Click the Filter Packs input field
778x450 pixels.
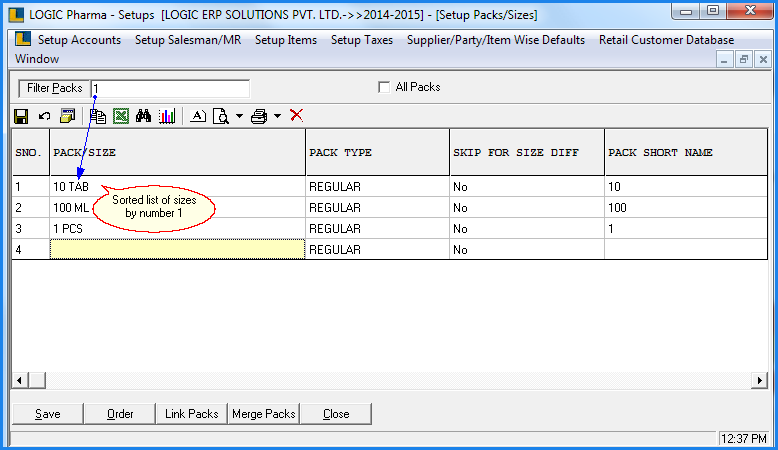click(x=170, y=88)
